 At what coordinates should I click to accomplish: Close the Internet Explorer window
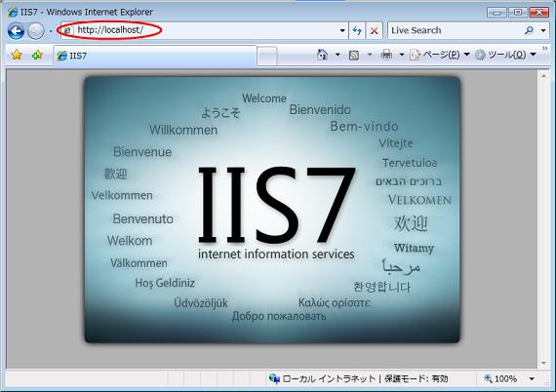(539, 13)
